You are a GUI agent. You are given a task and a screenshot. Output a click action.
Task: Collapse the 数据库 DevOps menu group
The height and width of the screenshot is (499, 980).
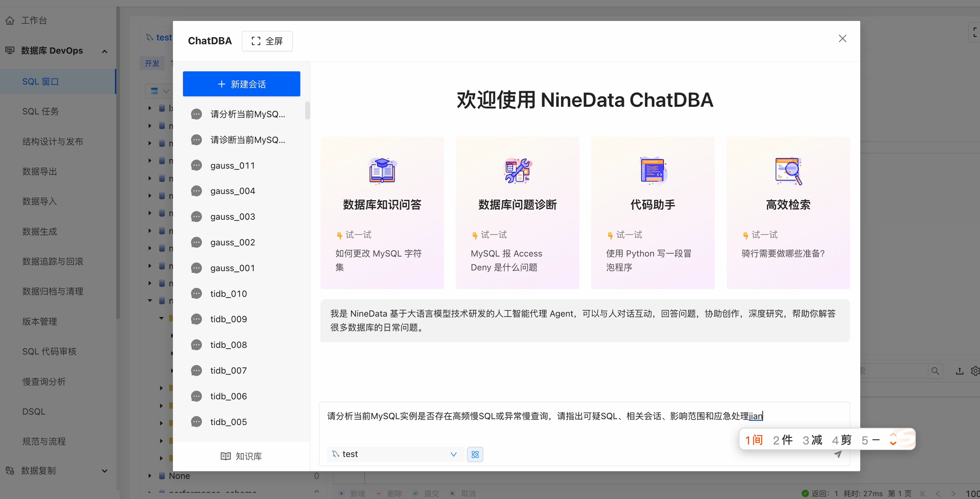tap(104, 51)
